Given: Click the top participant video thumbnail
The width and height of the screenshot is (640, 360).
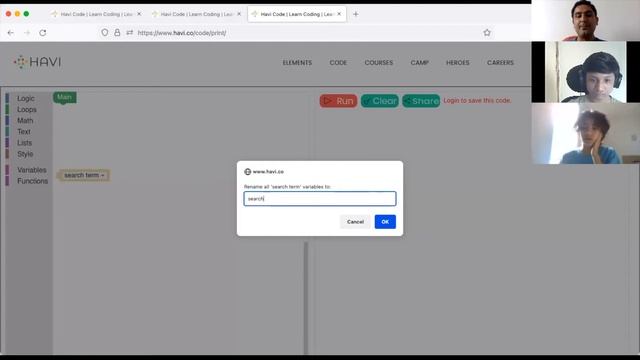Looking at the screenshot, I should (x=585, y=20).
